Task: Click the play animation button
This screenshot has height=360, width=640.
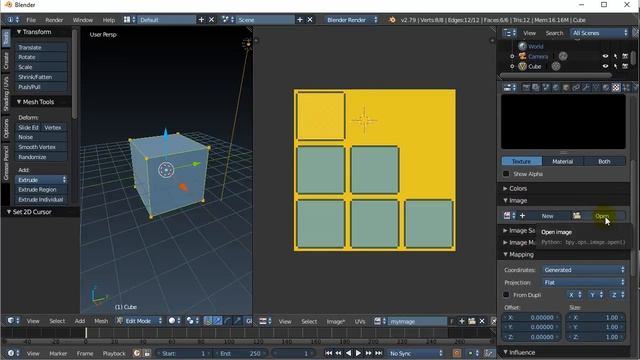Action: pos(358,353)
